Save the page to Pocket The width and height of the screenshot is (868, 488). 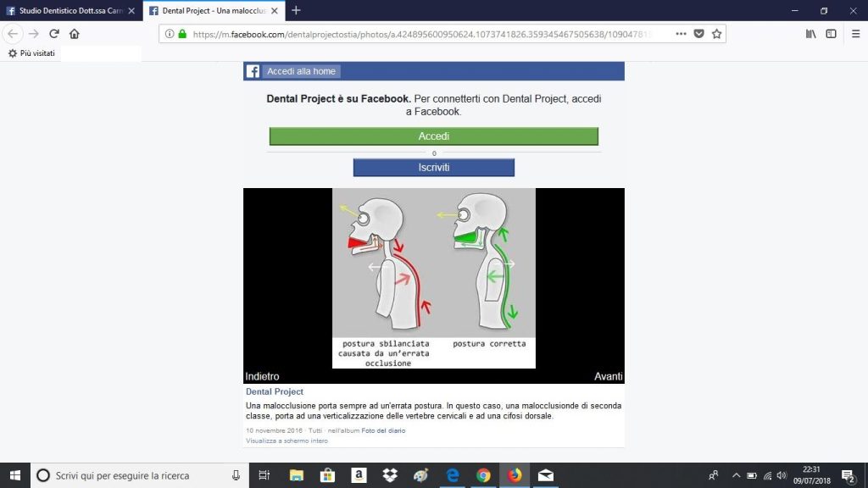699,34
